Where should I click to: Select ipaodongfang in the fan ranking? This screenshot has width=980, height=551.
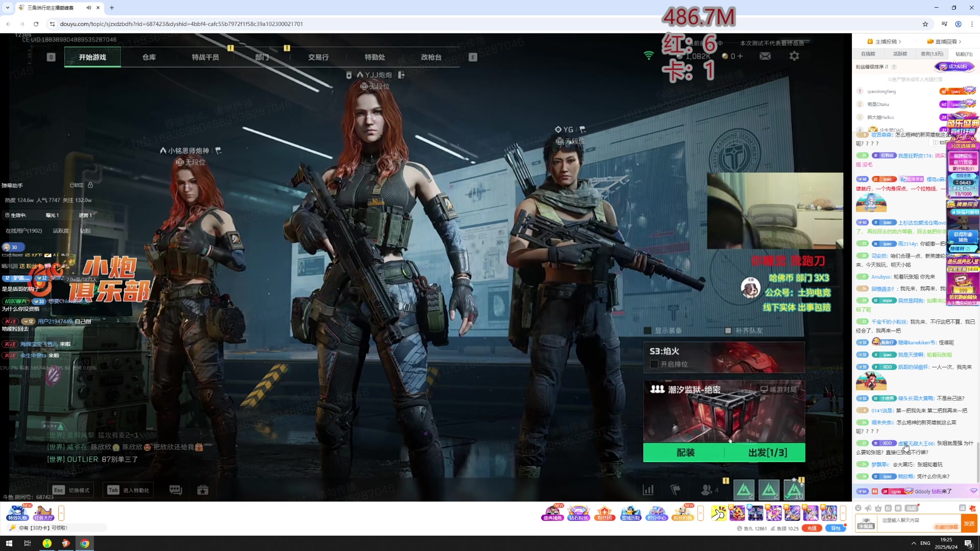pos(881,92)
